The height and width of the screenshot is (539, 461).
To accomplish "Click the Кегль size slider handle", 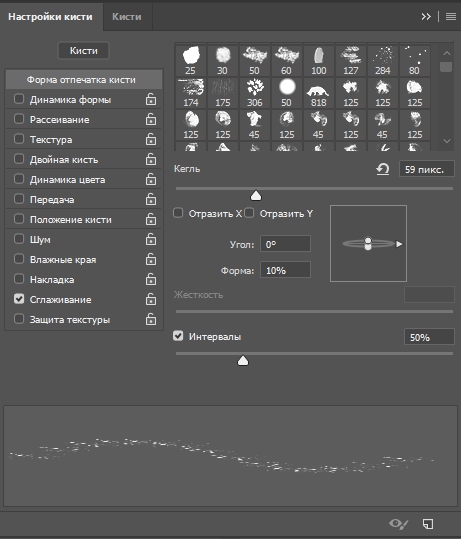I will click(256, 196).
